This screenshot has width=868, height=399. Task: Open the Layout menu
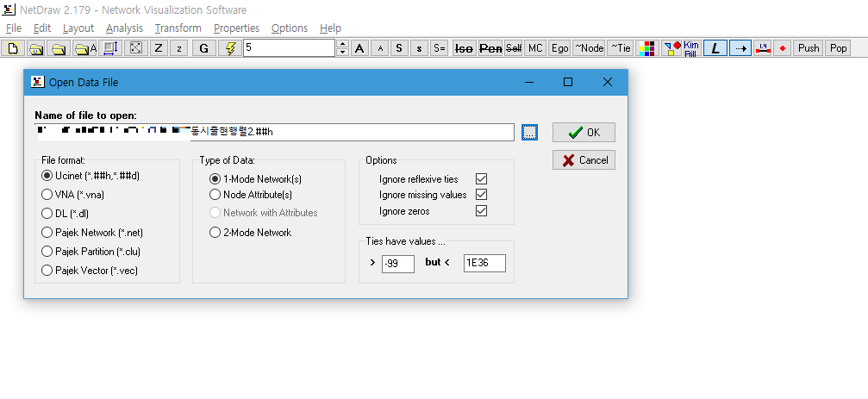[78, 28]
